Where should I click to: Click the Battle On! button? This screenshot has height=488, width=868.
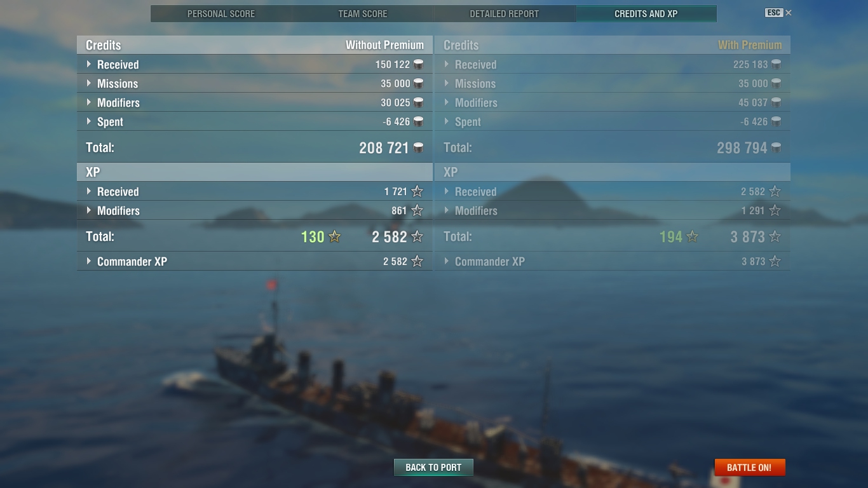(x=750, y=468)
